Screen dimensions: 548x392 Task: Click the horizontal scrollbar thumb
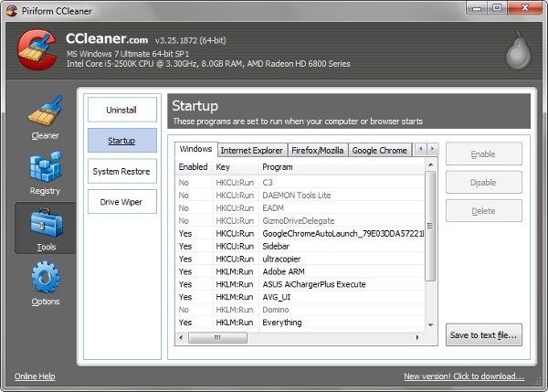[217, 338]
